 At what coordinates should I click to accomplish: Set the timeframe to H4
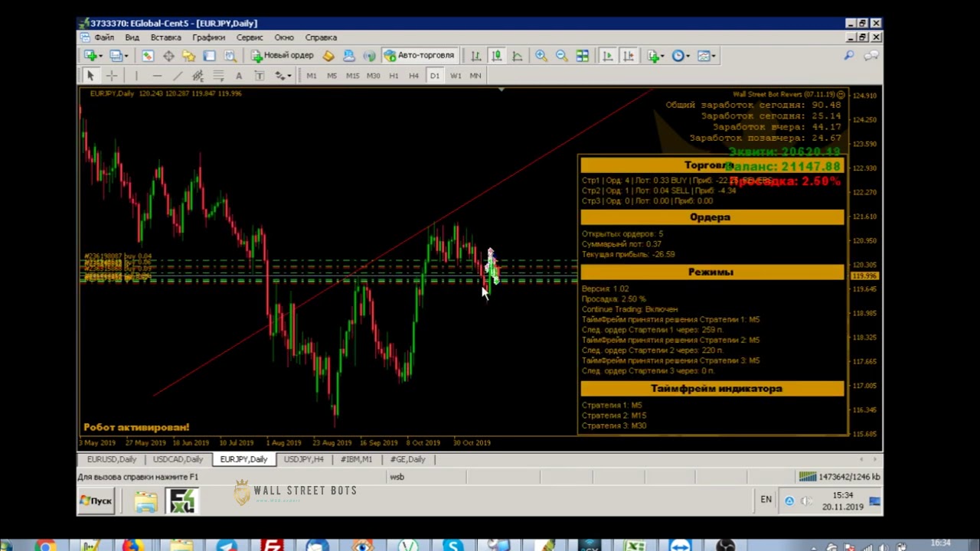click(x=414, y=76)
